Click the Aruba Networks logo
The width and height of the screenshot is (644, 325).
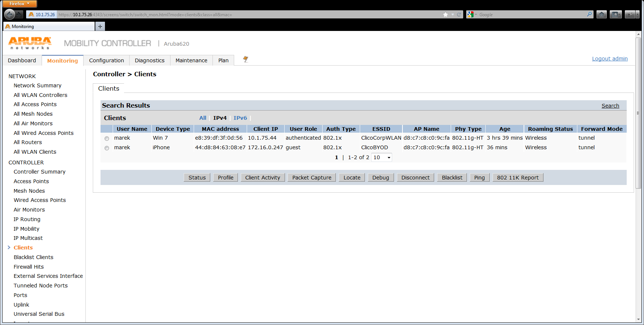pyautogui.click(x=30, y=43)
